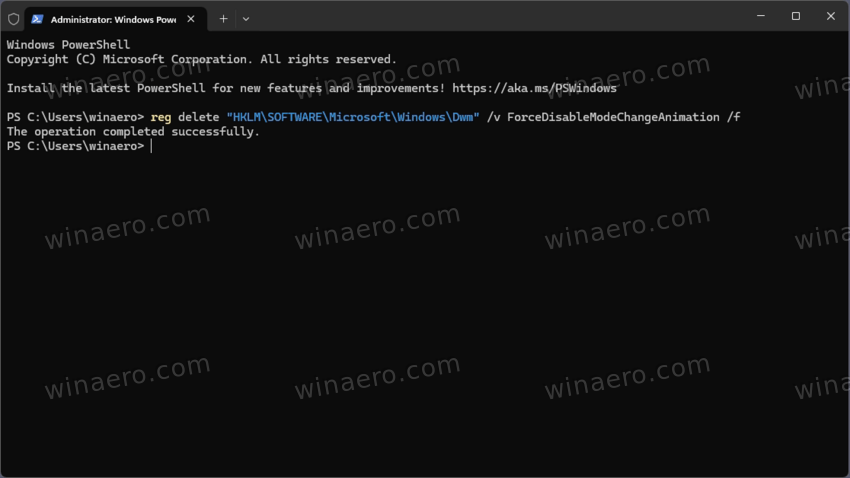
Task: Click the Copyright Microsoft Corporation line
Action: pyautogui.click(x=202, y=60)
